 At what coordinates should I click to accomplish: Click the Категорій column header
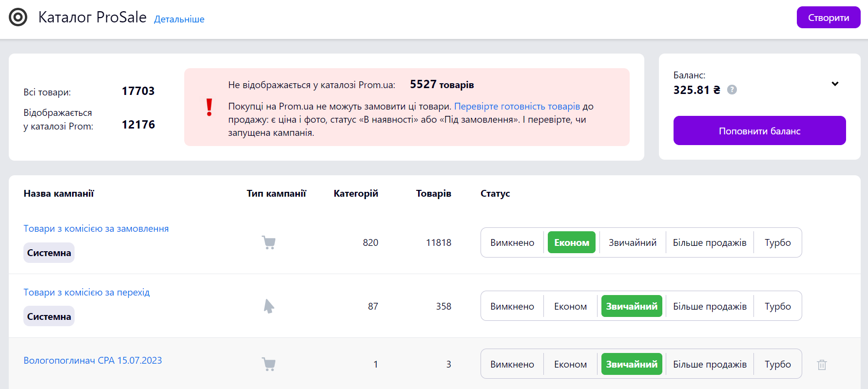tap(356, 194)
